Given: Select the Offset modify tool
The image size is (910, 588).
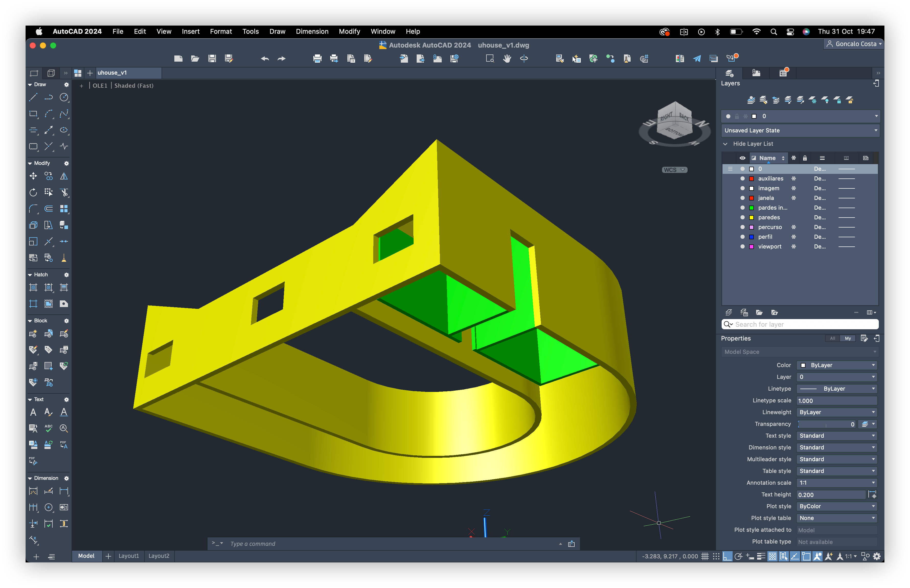Looking at the screenshot, I should [49, 209].
